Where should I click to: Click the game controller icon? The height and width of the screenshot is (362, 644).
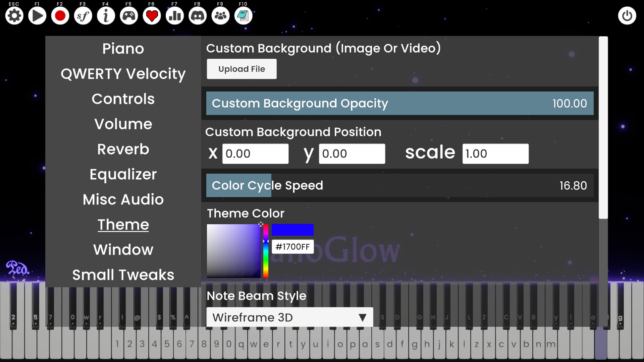(129, 16)
